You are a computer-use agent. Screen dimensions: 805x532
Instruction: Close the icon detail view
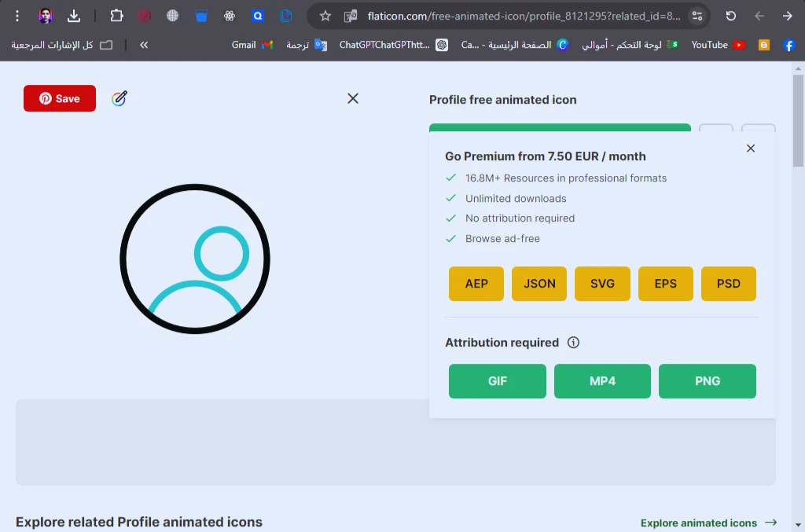click(x=353, y=98)
